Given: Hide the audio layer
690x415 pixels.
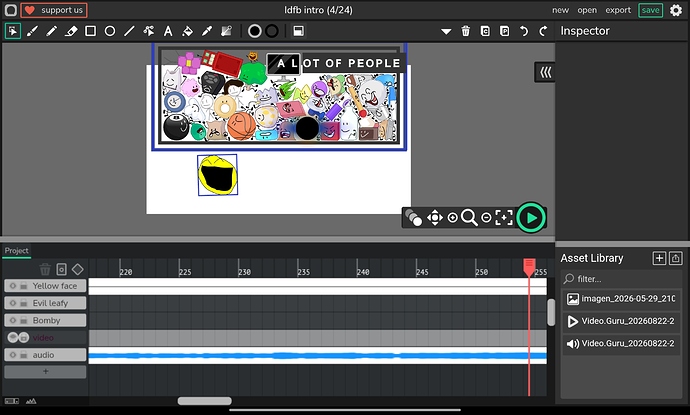Looking at the screenshot, I should 13,355.
